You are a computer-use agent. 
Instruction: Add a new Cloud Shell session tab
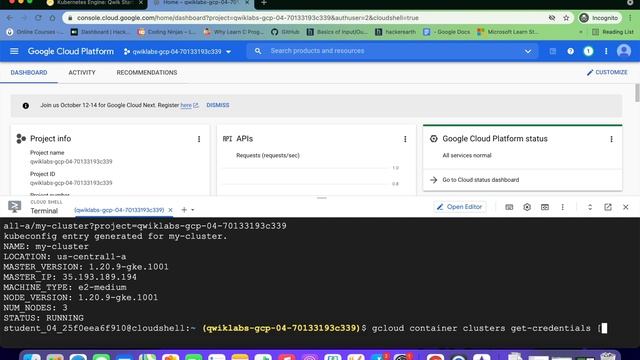click(184, 210)
